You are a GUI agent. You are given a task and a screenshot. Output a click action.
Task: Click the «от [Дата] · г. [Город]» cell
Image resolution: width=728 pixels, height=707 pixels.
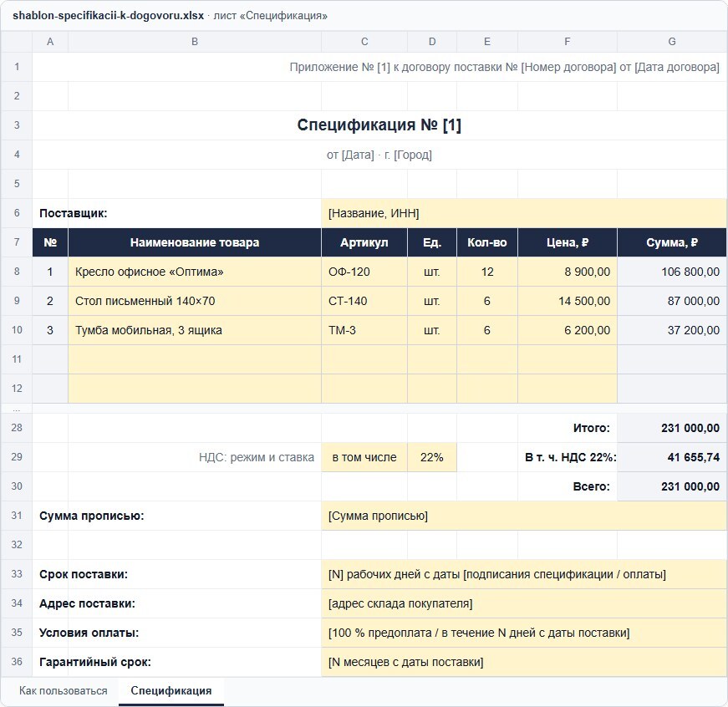pos(379,155)
